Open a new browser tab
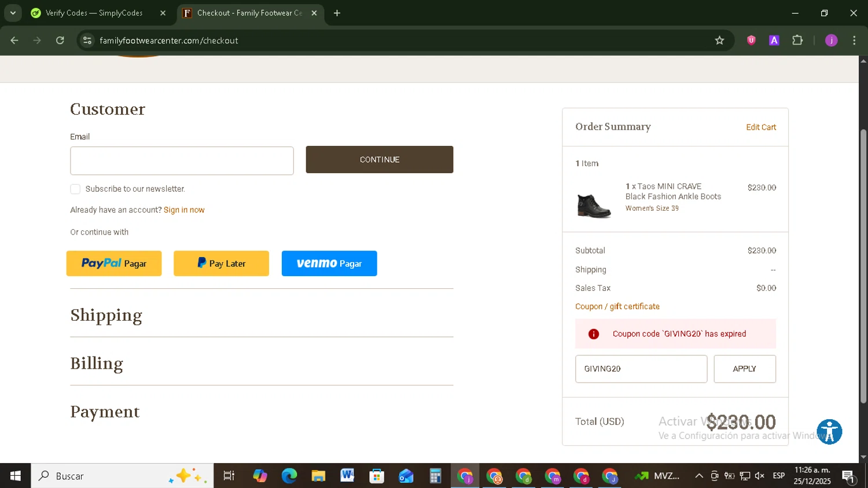868x488 pixels. pyautogui.click(x=337, y=13)
